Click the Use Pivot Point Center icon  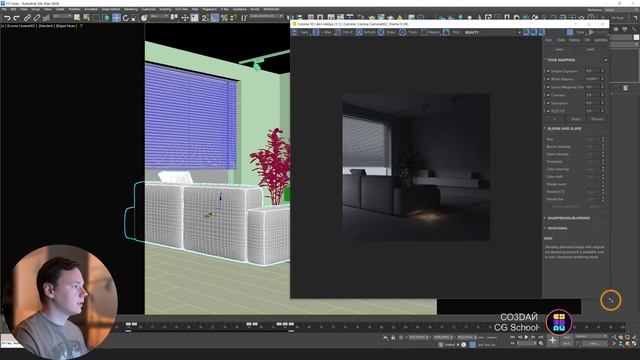pos(174,18)
